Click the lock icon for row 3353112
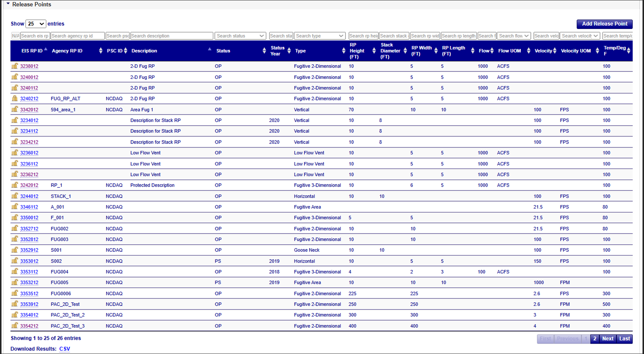The height and width of the screenshot is (354, 644). tap(15, 271)
